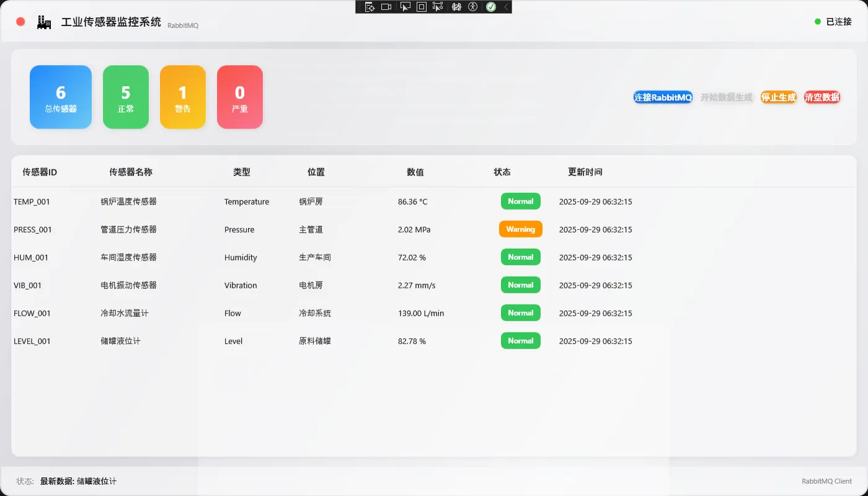This screenshot has height=496, width=868.
Task: Click the greyed 开始数据生成 button
Action: pyautogui.click(x=726, y=97)
